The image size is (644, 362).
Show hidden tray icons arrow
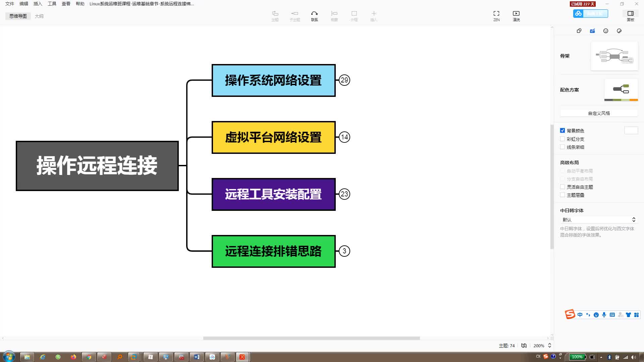tap(601, 357)
